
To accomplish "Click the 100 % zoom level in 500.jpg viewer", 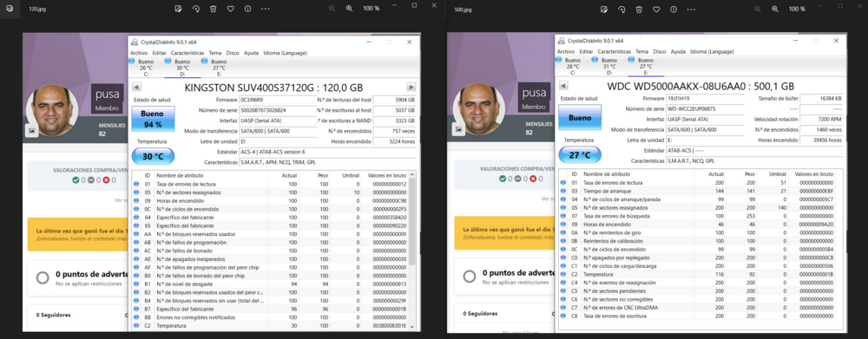I will 797,9.
